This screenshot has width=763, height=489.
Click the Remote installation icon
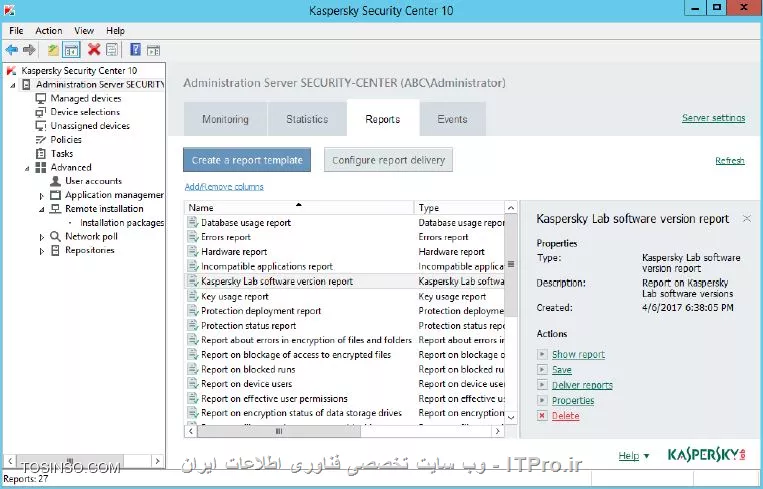point(55,209)
